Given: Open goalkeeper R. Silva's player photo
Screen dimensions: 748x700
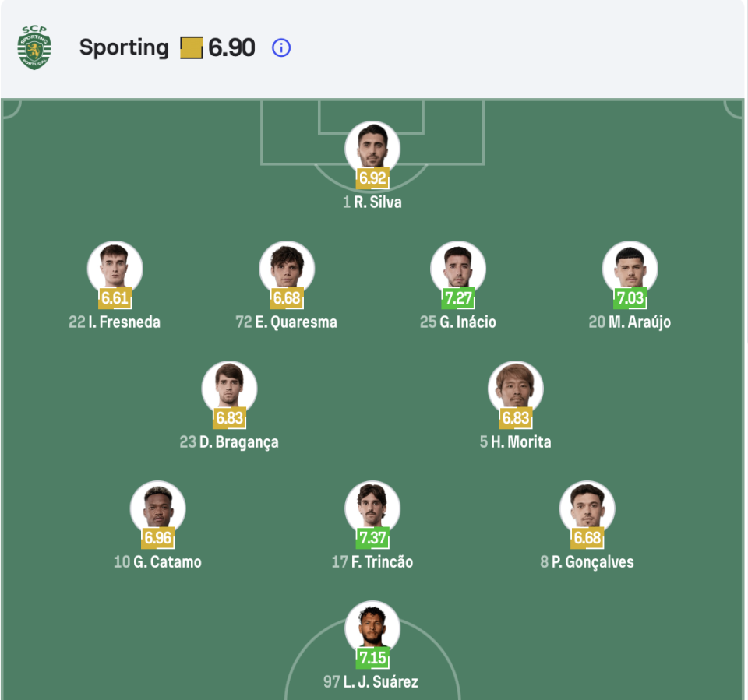Looking at the screenshot, I should pyautogui.click(x=372, y=148).
